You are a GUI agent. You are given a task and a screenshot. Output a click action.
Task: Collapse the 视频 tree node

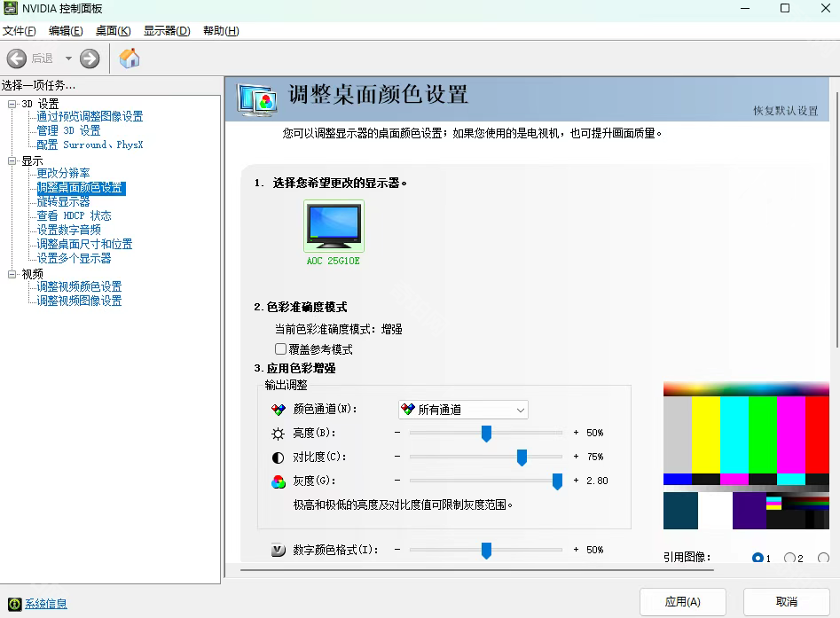point(12,274)
